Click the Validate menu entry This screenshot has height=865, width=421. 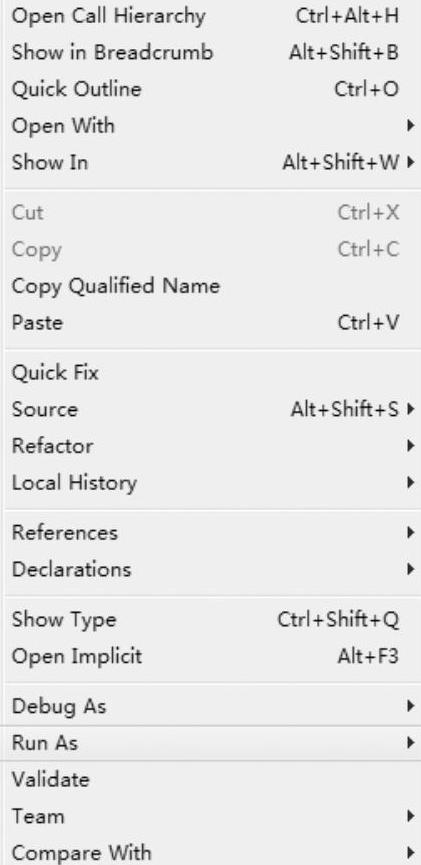click(x=212, y=779)
